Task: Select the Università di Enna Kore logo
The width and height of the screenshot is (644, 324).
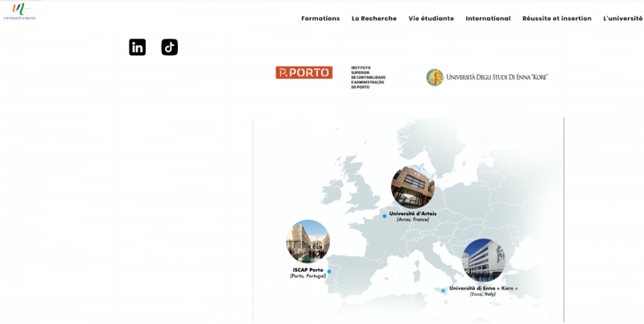Action: (x=487, y=77)
